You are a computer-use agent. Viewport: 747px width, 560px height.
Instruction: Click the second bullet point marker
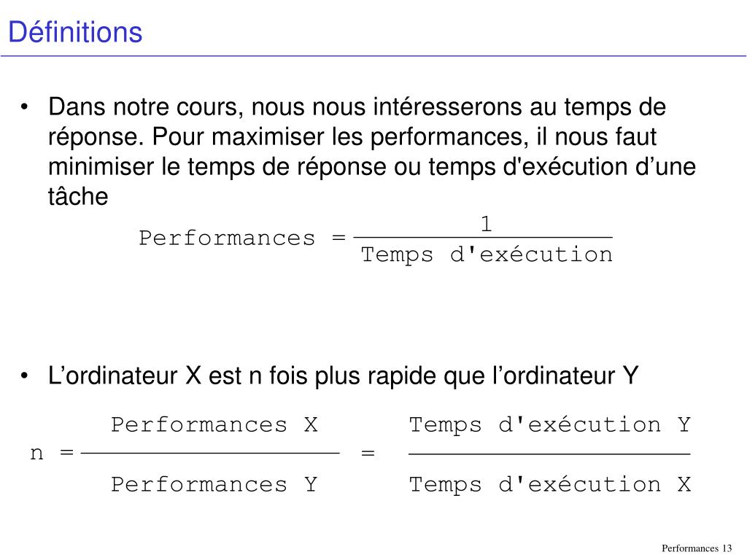click(x=26, y=377)
